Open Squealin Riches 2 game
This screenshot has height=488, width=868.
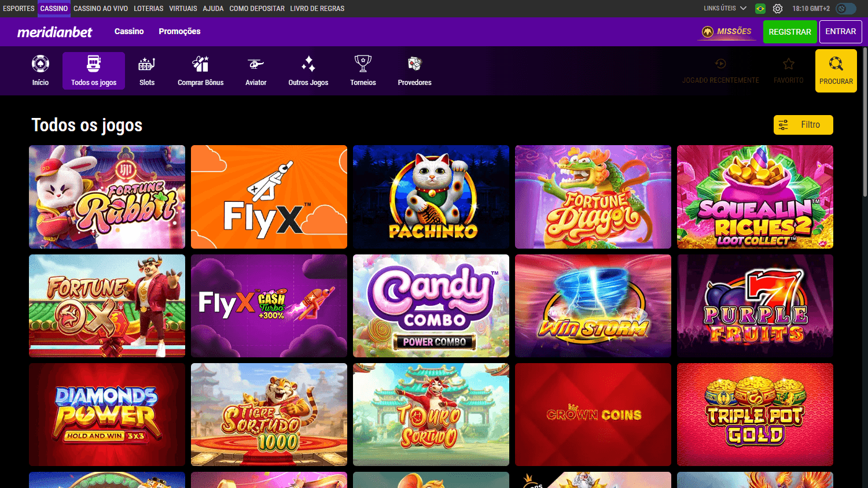coord(755,197)
